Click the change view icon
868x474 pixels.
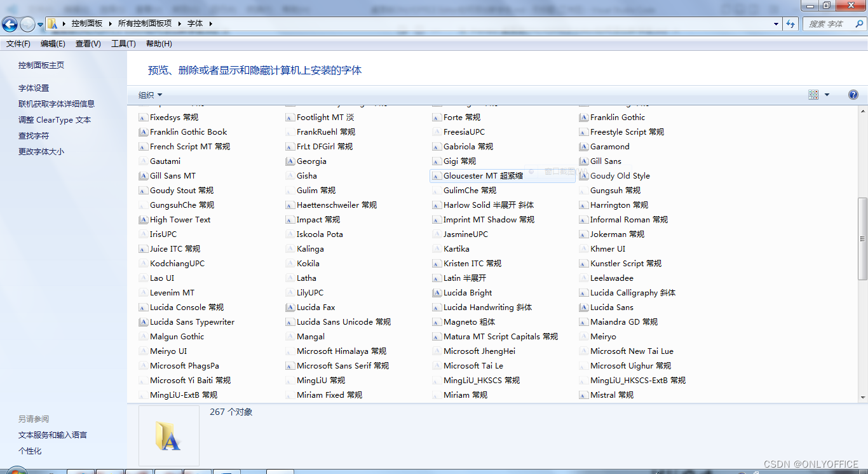813,95
